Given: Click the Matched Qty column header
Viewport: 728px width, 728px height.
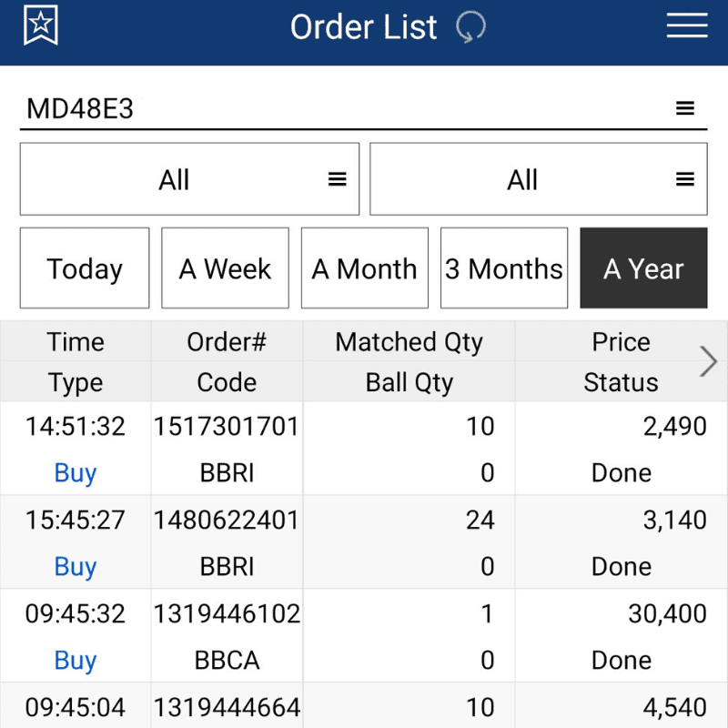Looking at the screenshot, I should [408, 341].
